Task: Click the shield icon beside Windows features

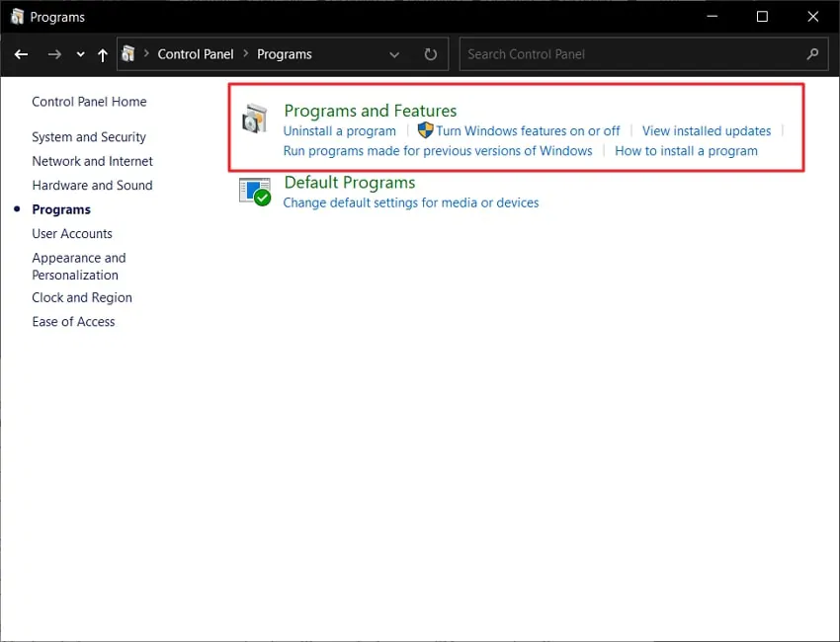Action: pyautogui.click(x=425, y=130)
